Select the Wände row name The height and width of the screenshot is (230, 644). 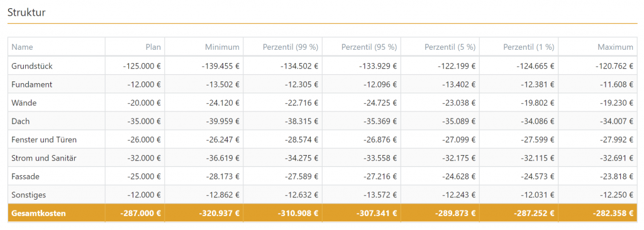(x=24, y=103)
